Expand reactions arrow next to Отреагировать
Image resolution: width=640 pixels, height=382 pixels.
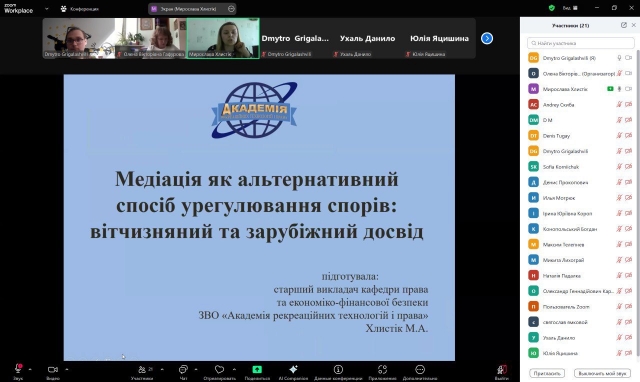click(234, 369)
